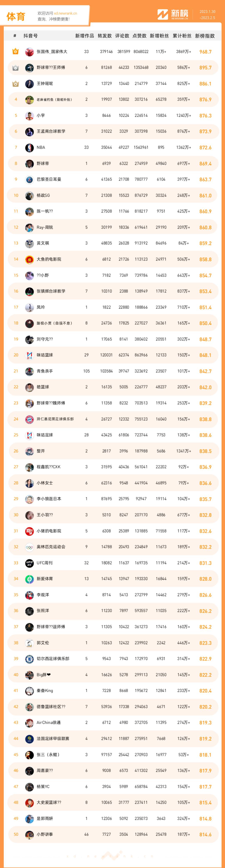225x868 pixels.
Task: Click the bronze crown rank-three icon
Action: (x=15, y=84)
